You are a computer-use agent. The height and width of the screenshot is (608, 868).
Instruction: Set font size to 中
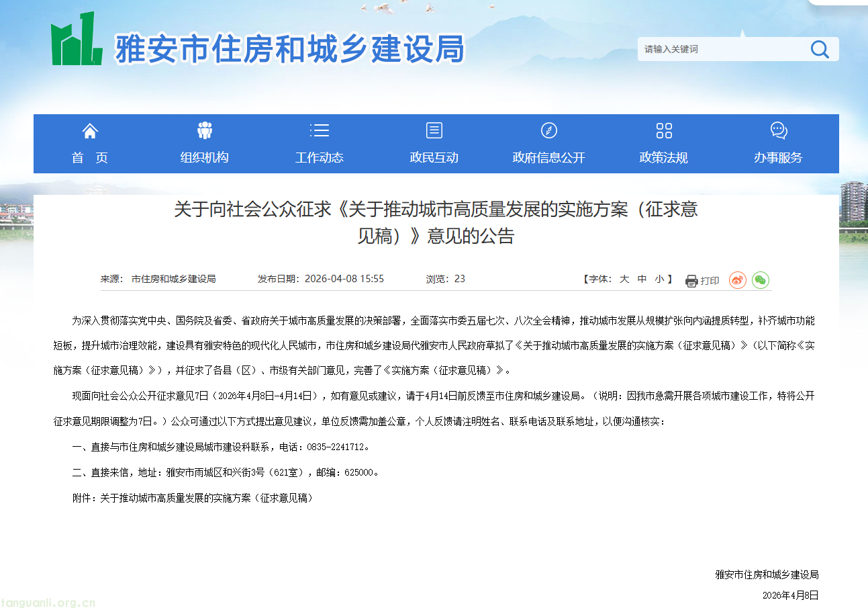coord(642,279)
